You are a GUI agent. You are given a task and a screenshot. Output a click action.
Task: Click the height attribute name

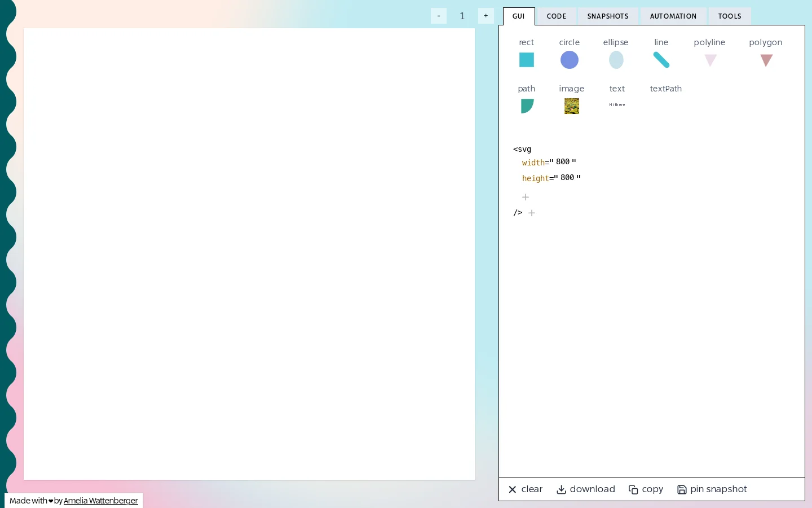(536, 178)
